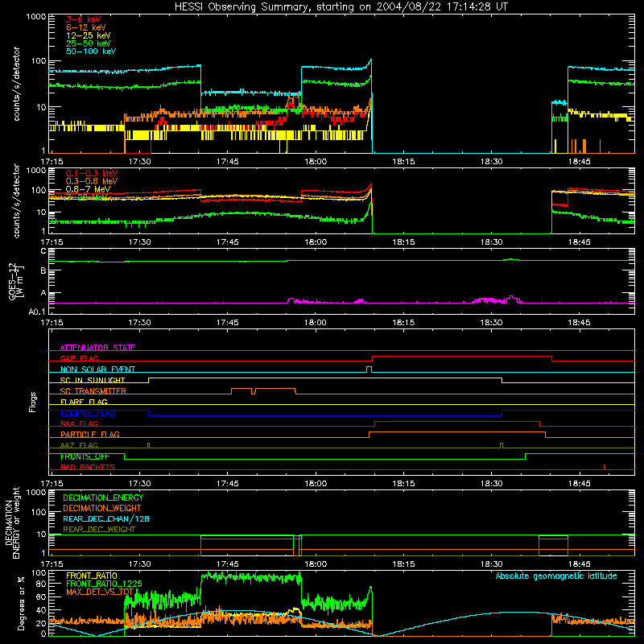Viewport: 644px width, 644px height.
Task: Click the GOES-12 axis label
Action: 16,281
